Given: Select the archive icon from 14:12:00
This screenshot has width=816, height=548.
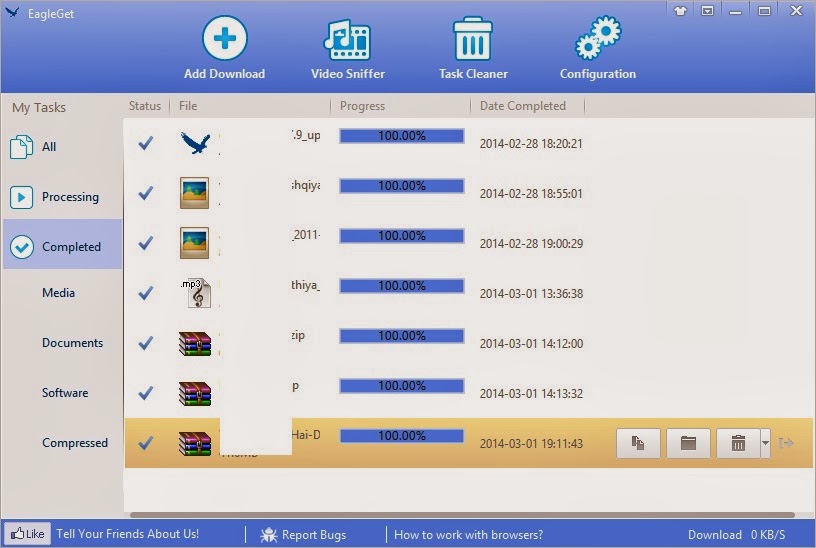Looking at the screenshot, I should coord(195,343).
